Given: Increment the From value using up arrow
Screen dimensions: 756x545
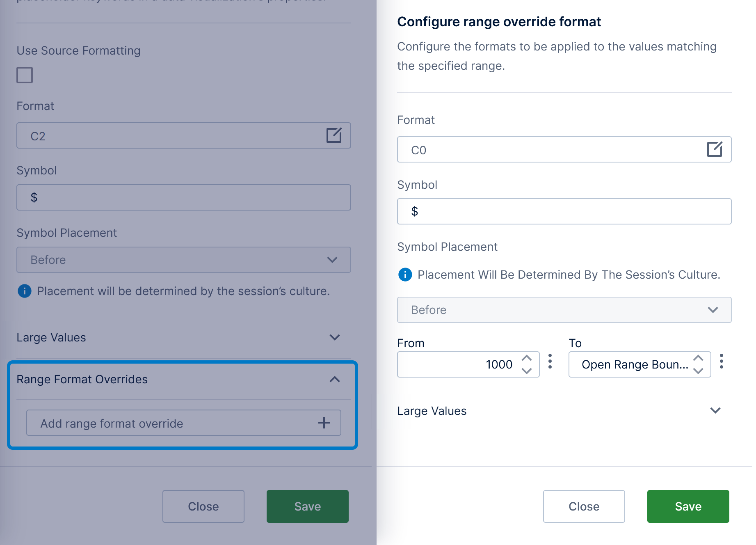Looking at the screenshot, I should 527,358.
